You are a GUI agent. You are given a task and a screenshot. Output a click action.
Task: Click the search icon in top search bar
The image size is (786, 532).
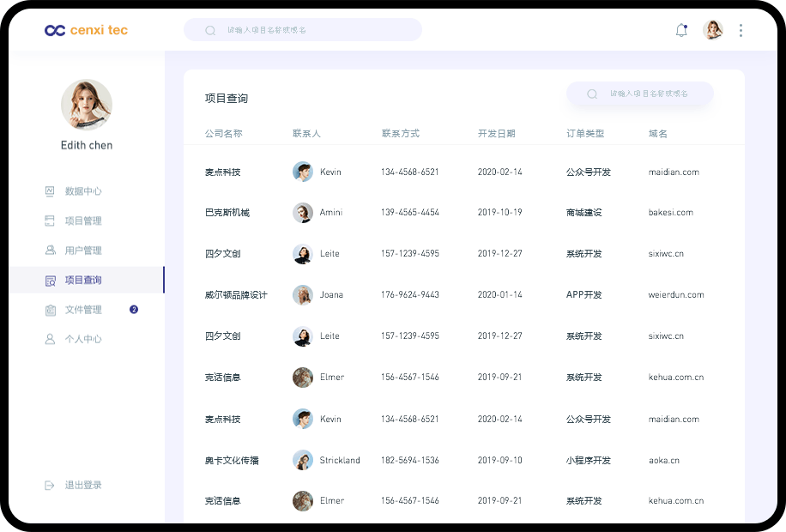210,30
